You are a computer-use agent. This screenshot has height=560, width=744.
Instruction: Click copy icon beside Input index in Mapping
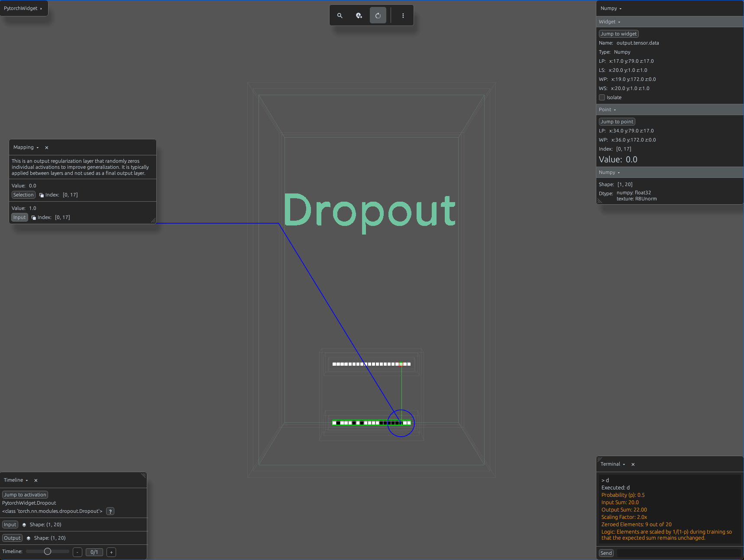click(x=34, y=218)
